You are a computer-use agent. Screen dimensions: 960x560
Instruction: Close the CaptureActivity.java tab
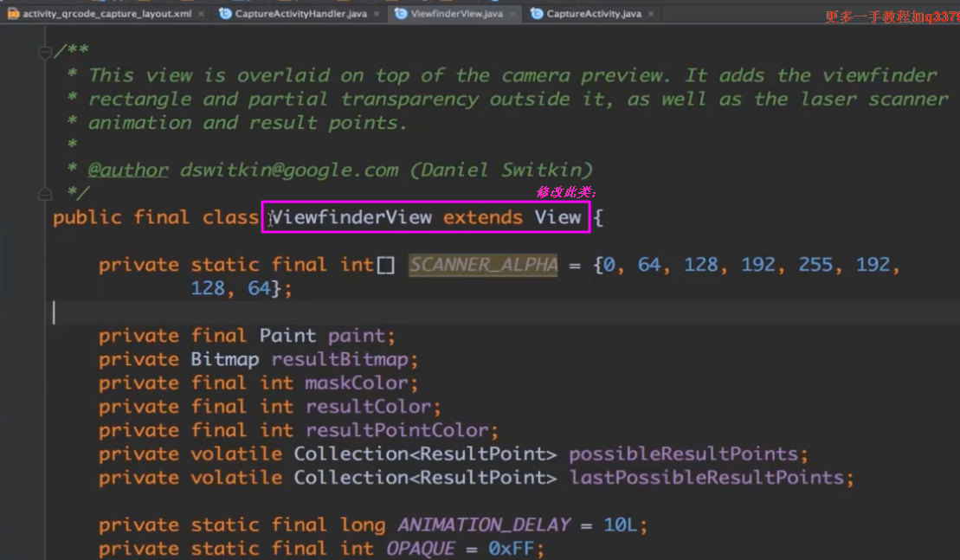[651, 14]
